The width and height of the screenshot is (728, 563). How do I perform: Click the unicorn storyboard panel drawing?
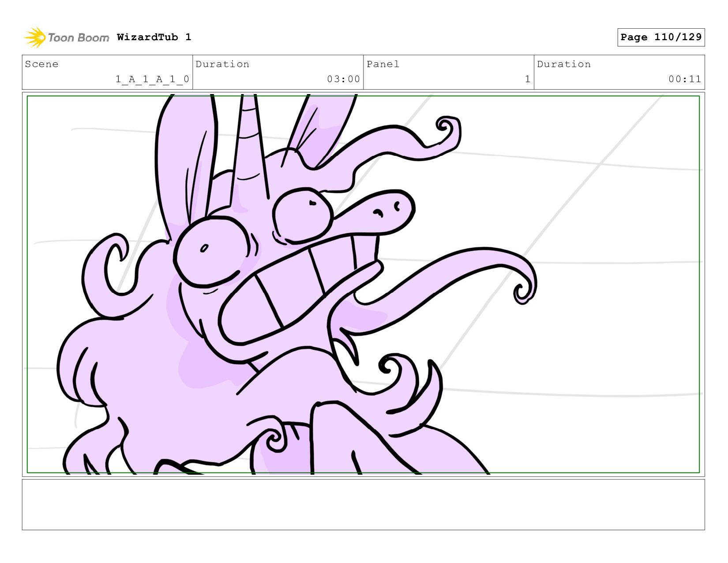point(363,284)
